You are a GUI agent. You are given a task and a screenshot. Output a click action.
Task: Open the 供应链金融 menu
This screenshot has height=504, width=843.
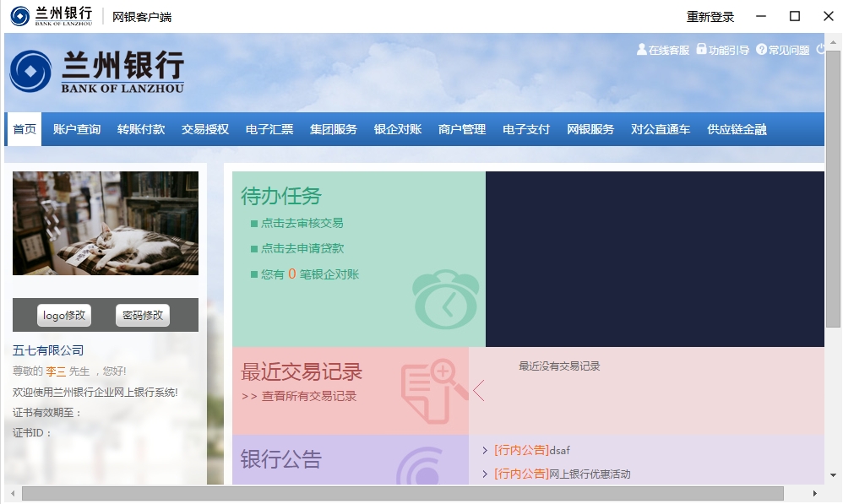point(737,129)
